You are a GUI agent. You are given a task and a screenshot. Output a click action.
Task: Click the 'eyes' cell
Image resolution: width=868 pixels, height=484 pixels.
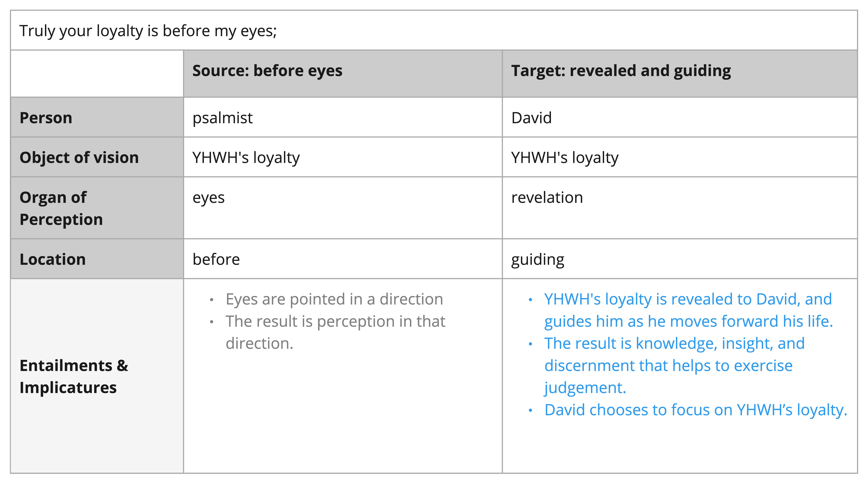pyautogui.click(x=343, y=208)
